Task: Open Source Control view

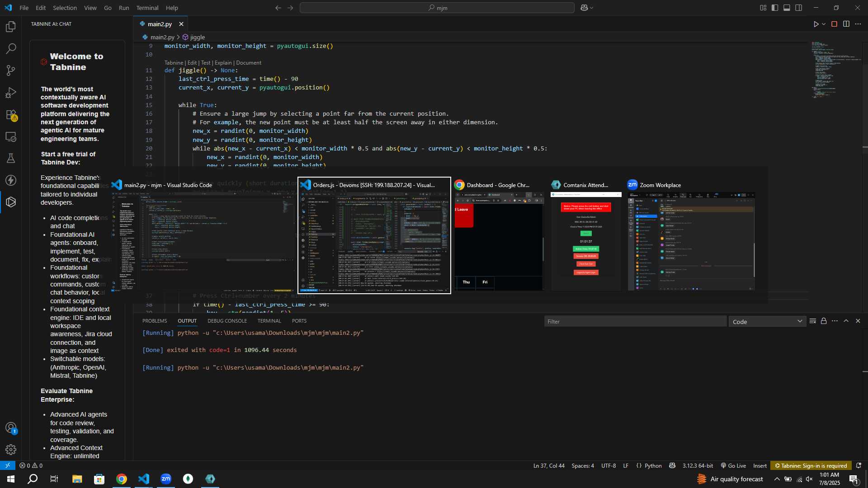Action: pyautogui.click(x=11, y=70)
